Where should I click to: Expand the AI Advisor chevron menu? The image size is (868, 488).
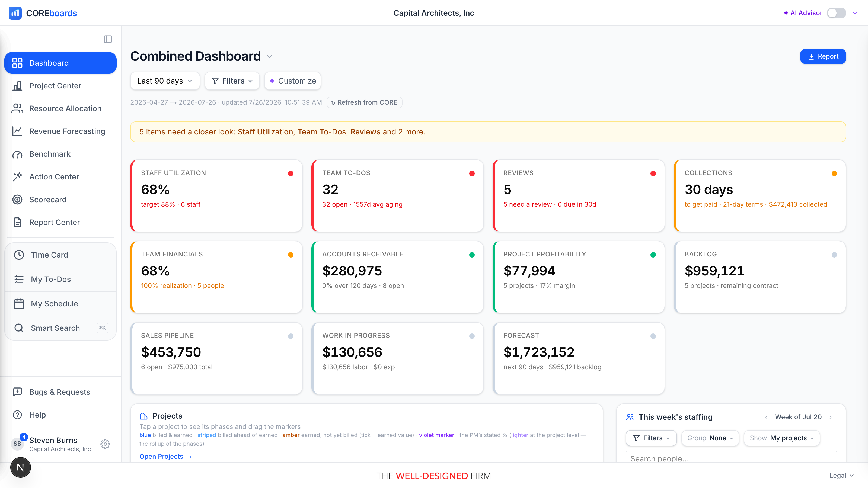coord(855,13)
